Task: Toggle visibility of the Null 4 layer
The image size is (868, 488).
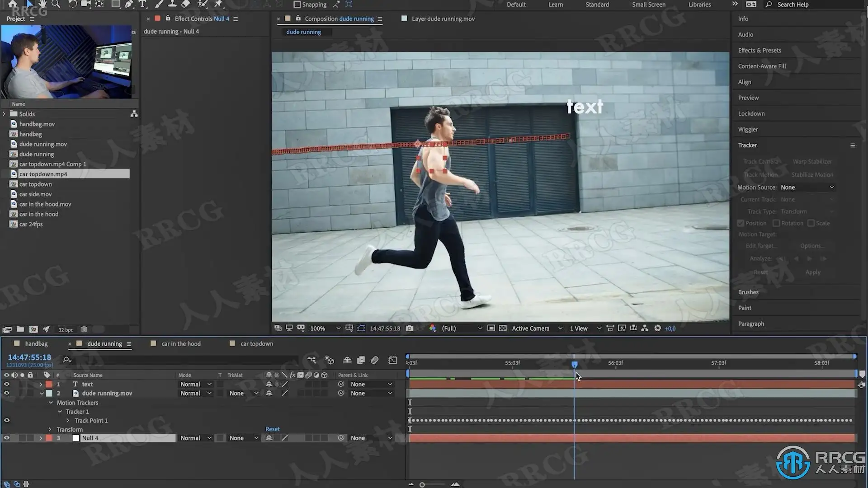Action: [x=6, y=438]
